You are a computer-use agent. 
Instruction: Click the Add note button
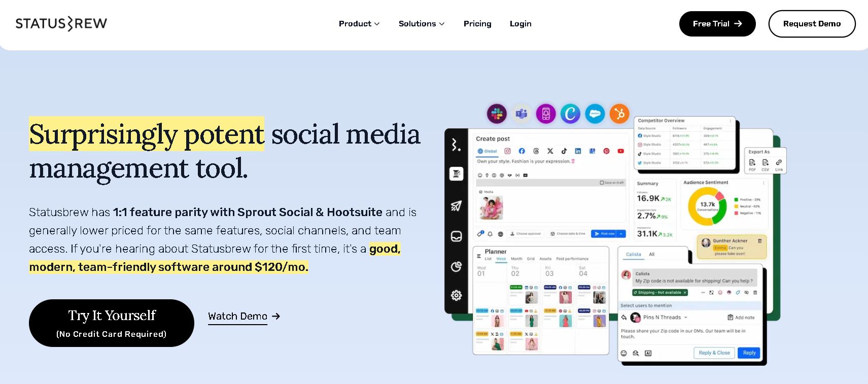pyautogui.click(x=741, y=318)
